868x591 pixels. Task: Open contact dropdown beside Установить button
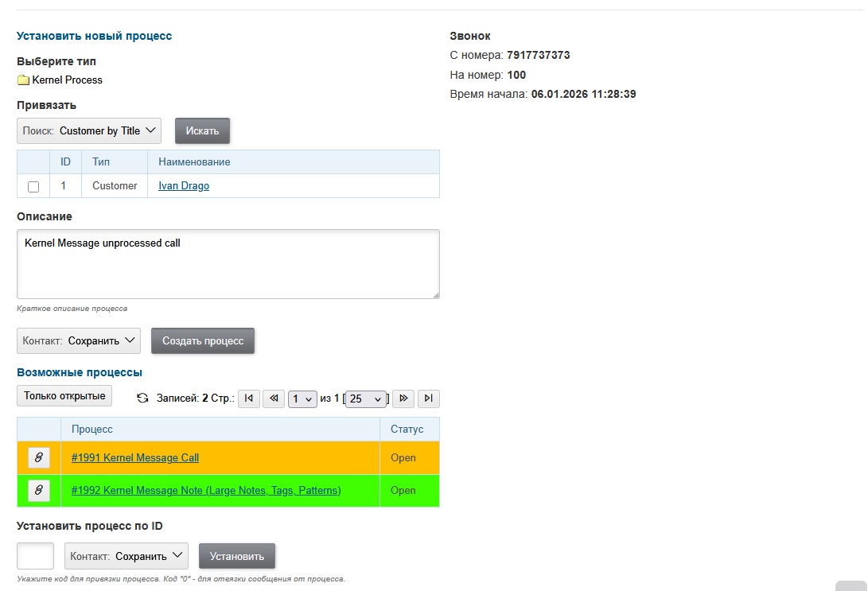[126, 557]
